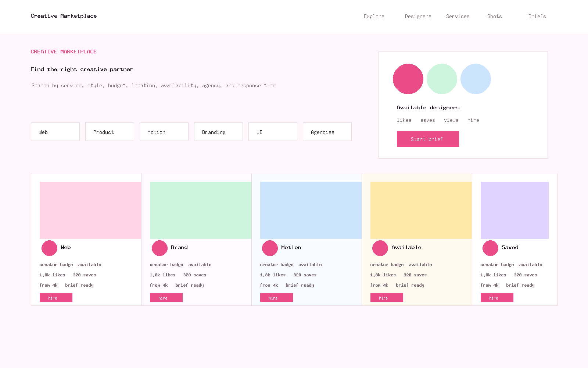Screen dimensions: 588x368
Task: Click 'saves' under Available designers
Action: pos(427,120)
